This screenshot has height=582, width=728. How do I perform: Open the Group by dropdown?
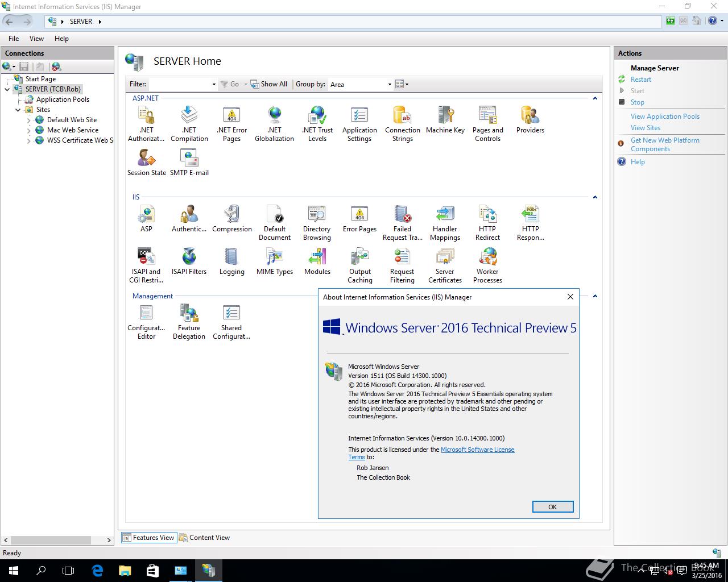(x=390, y=84)
